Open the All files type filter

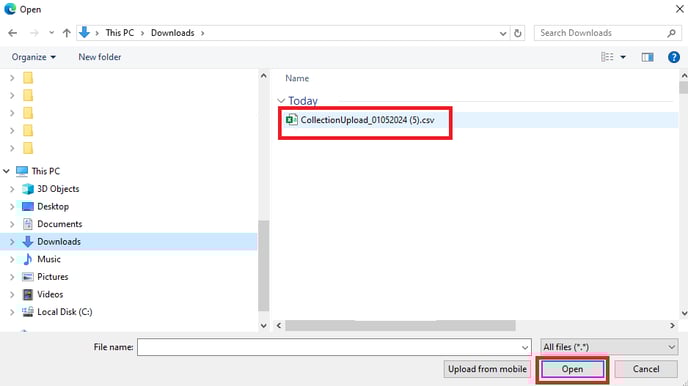(x=609, y=347)
